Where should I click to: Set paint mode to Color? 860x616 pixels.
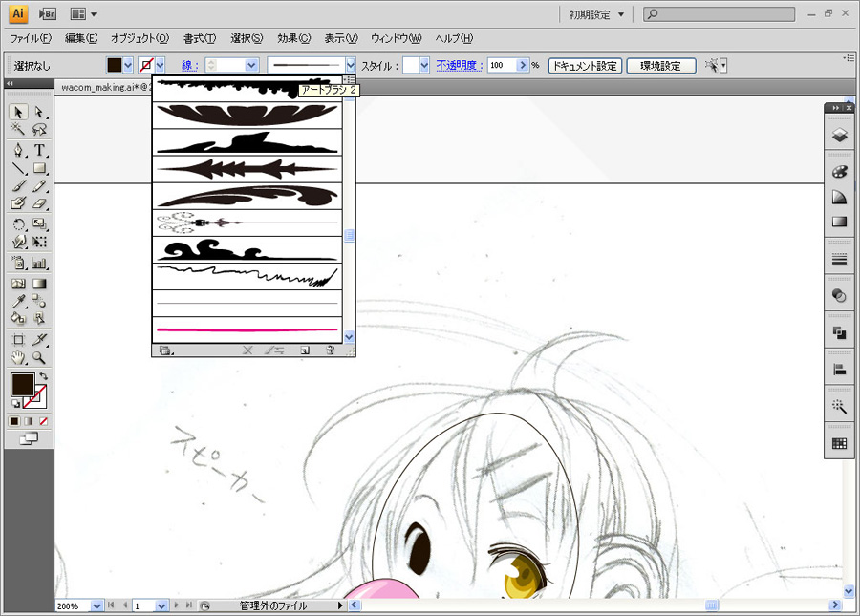click(x=14, y=421)
